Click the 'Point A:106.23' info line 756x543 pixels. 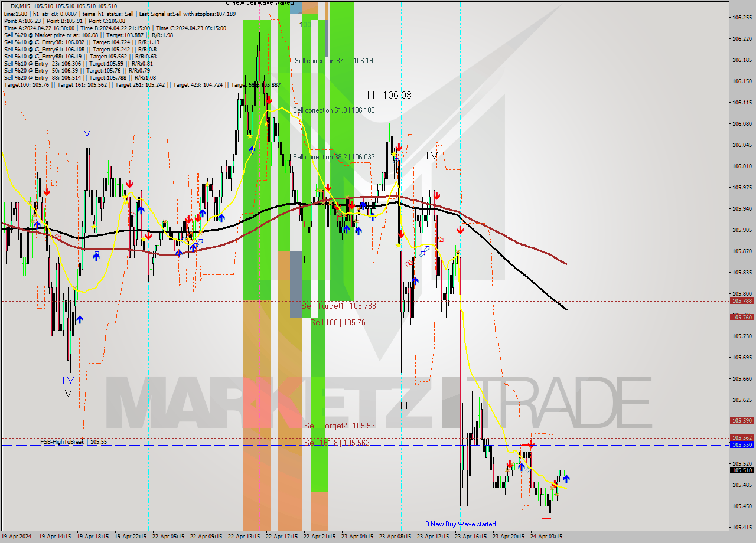point(64,21)
